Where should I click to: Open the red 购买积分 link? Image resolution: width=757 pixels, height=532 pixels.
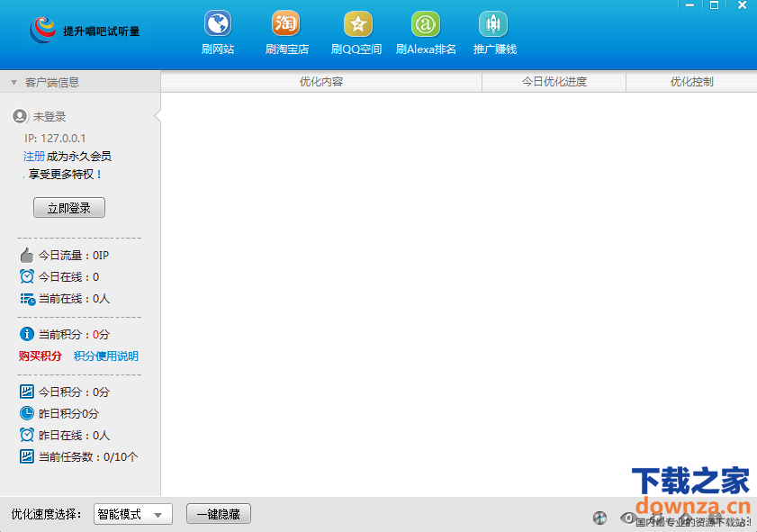[41, 356]
